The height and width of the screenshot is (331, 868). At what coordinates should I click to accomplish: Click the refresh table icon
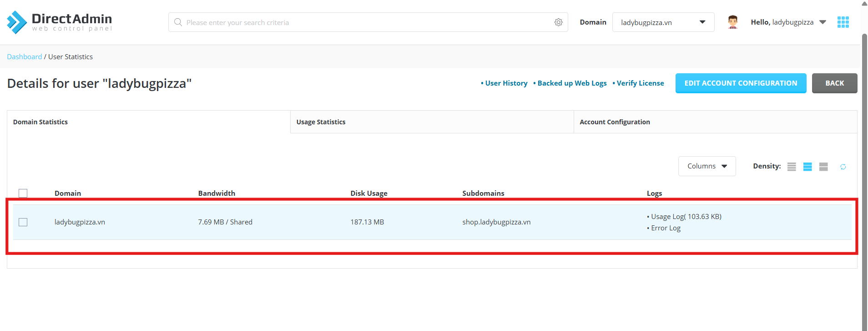point(843,167)
